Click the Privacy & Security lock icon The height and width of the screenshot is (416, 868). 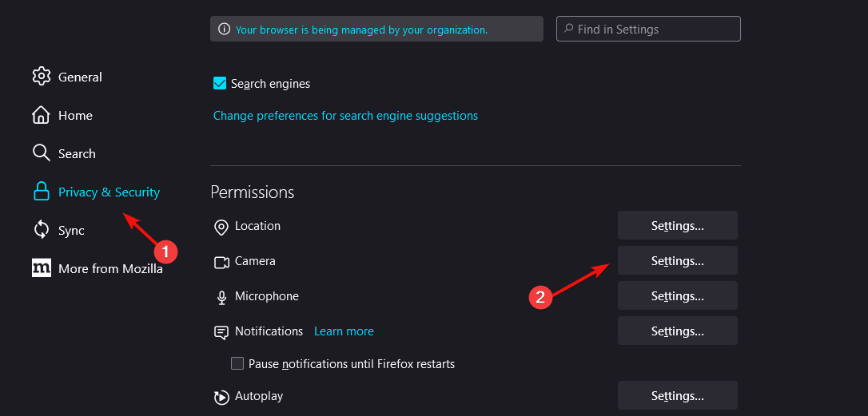42,192
